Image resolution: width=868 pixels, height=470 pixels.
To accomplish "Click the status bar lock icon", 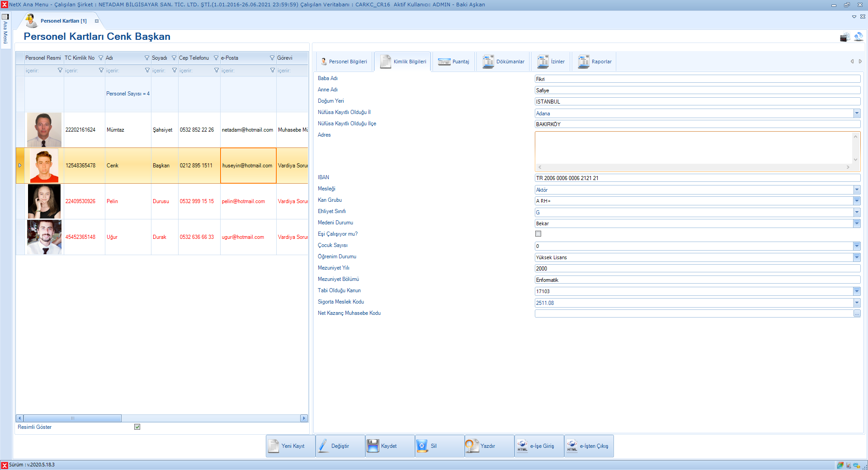I will tap(849, 465).
